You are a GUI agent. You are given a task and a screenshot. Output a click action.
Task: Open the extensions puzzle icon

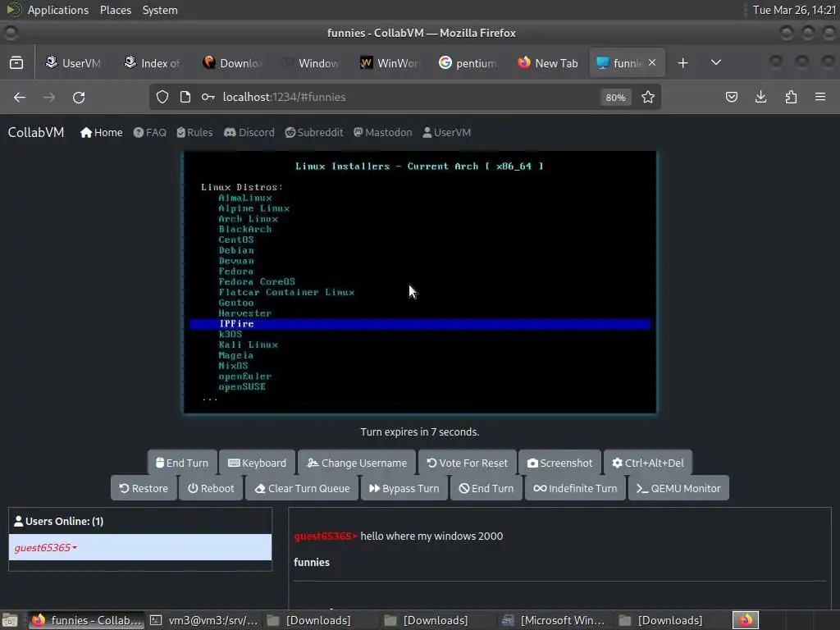[791, 97]
